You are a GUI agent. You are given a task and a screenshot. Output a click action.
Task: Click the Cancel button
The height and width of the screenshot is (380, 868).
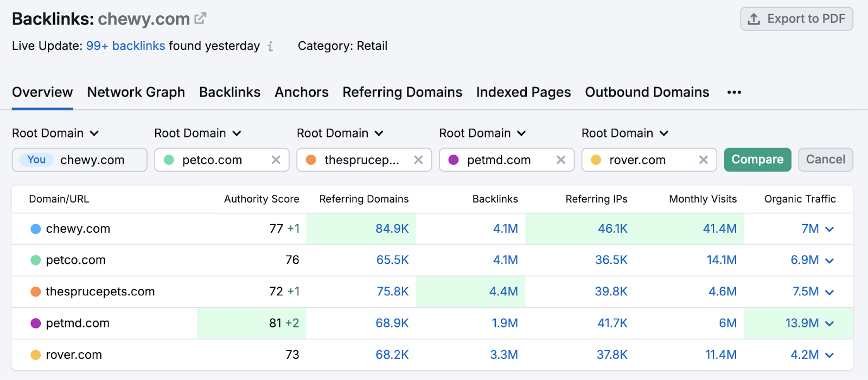point(826,160)
